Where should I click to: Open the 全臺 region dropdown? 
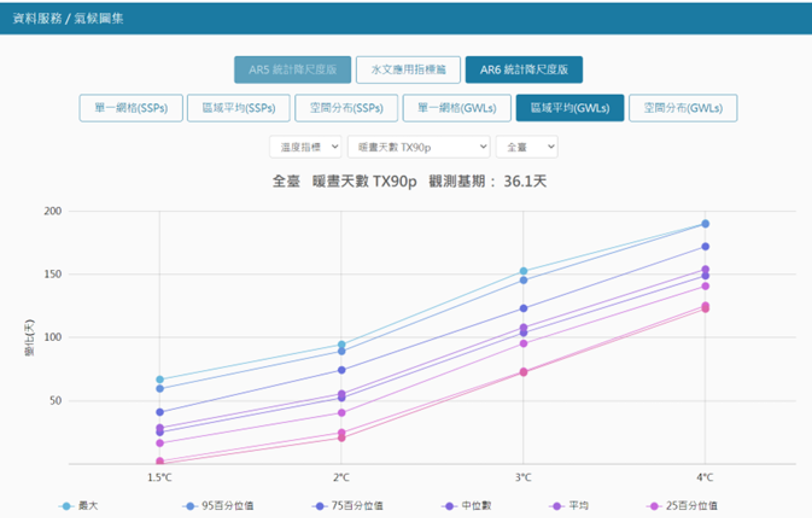(527, 147)
